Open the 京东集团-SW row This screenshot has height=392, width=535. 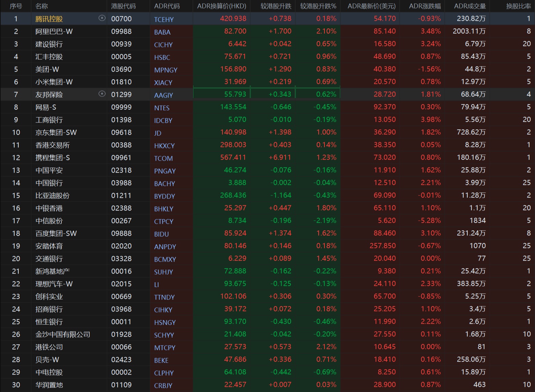point(56,132)
